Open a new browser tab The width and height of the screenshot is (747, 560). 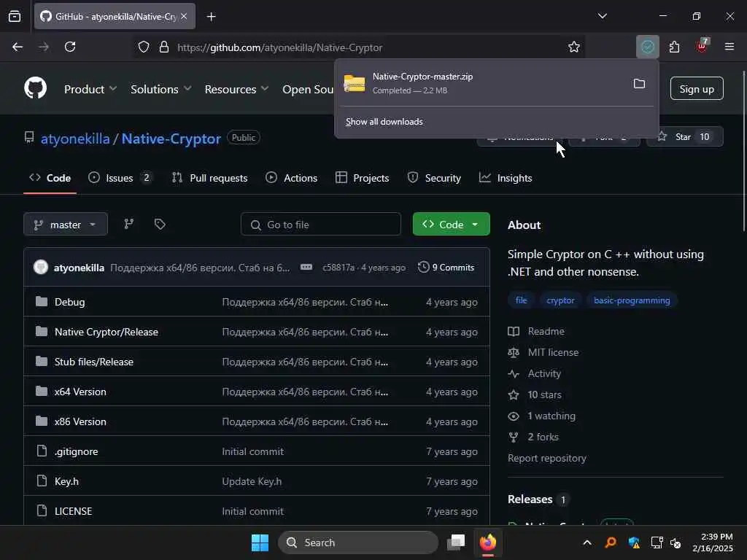pyautogui.click(x=212, y=17)
